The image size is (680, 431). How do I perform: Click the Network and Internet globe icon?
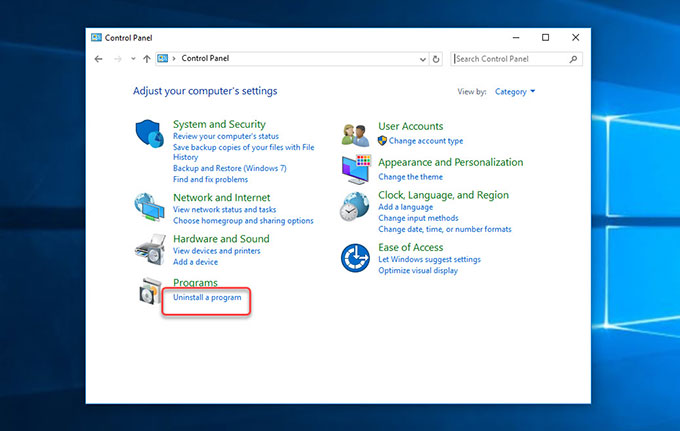[149, 207]
